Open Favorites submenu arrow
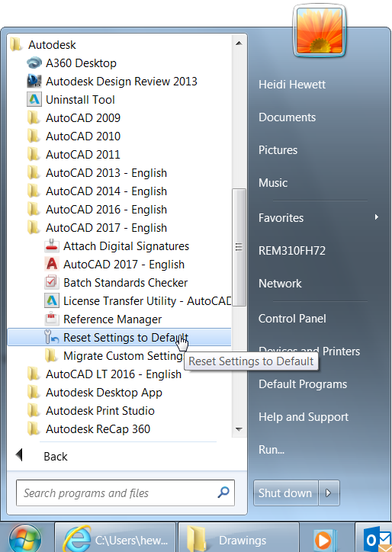This screenshot has width=392, height=552. click(377, 217)
